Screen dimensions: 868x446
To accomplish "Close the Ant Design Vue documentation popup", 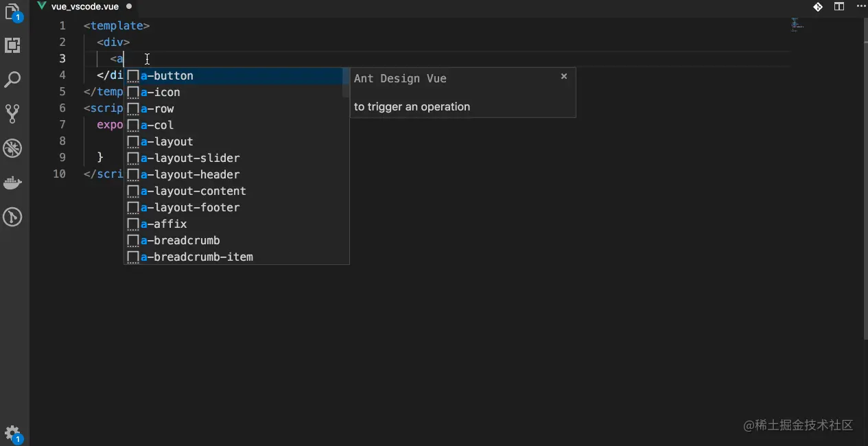I will (563, 76).
